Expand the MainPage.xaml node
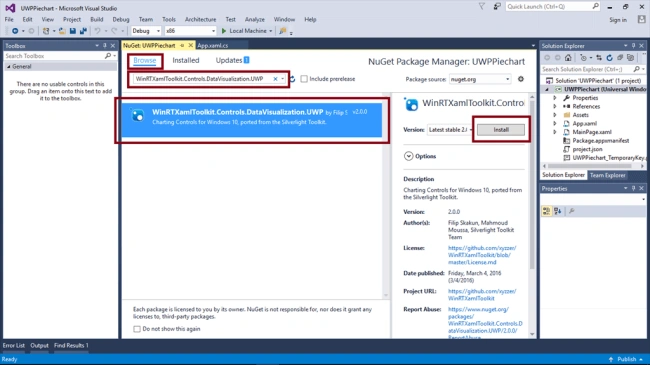Viewport: 650px width, 365px height. [x=555, y=132]
